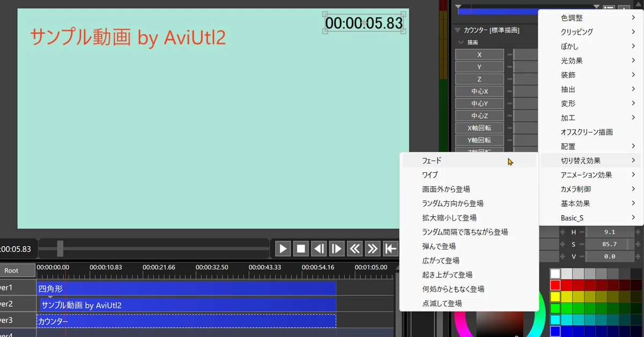The width and height of the screenshot is (644, 337).
Task: Decrease the 中心Y value with the minus button
Action: click(510, 104)
